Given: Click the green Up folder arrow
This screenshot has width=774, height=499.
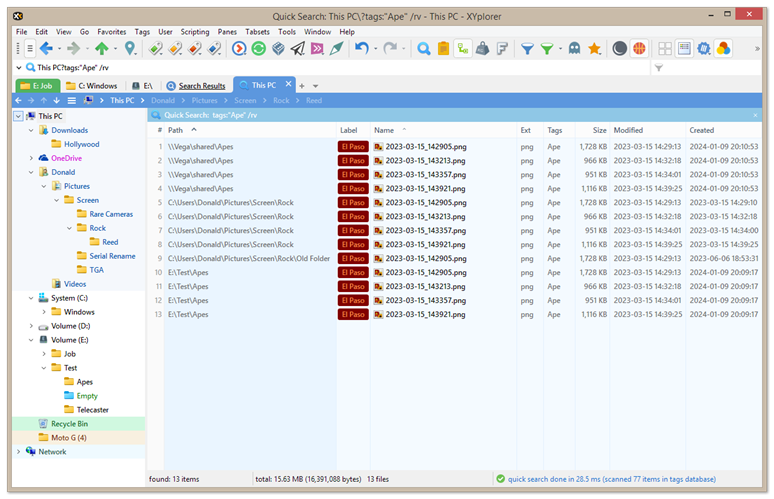Looking at the screenshot, I should point(101,48).
